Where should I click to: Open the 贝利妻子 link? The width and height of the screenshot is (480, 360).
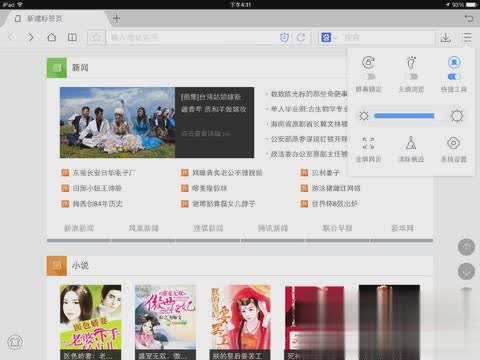[326, 173]
